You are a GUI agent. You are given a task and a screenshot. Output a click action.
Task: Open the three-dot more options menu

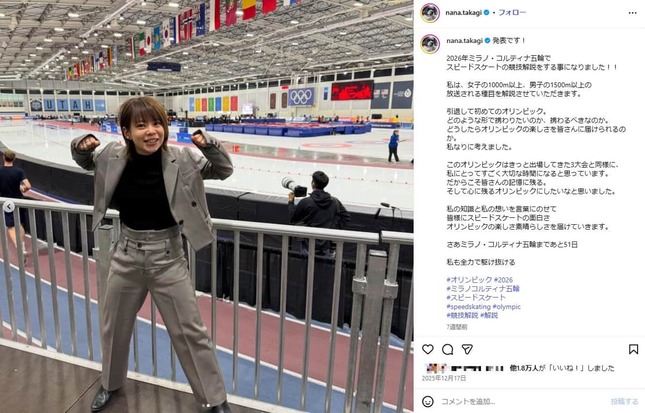pos(633,13)
